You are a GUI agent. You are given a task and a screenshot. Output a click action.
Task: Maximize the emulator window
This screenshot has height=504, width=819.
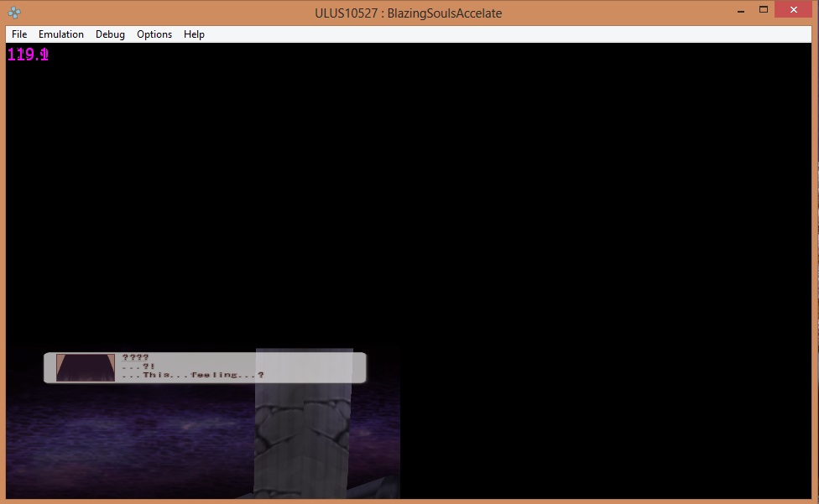click(764, 10)
